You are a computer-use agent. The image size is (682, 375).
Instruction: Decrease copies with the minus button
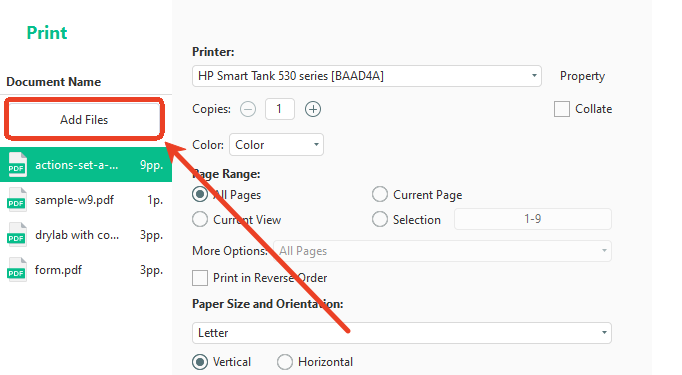[248, 109]
